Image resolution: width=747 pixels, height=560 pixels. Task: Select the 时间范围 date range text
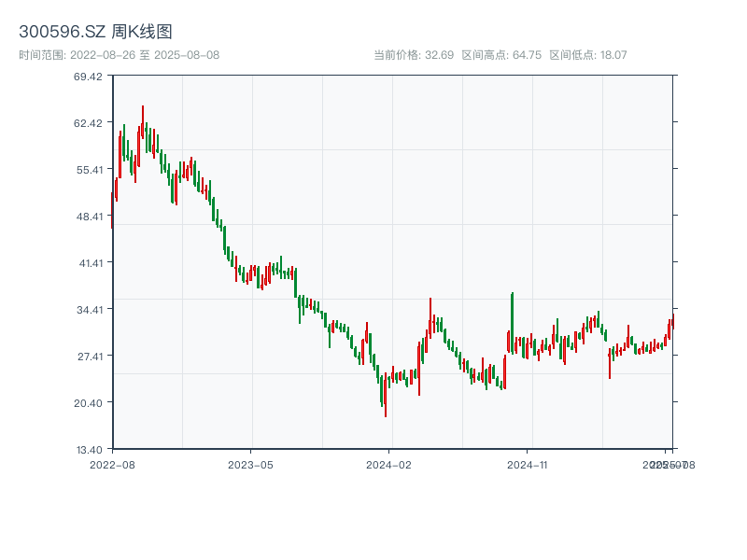click(119, 55)
